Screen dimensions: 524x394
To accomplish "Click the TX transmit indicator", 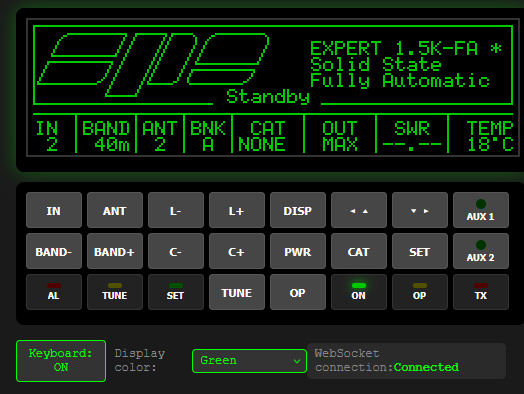I will click(481, 292).
